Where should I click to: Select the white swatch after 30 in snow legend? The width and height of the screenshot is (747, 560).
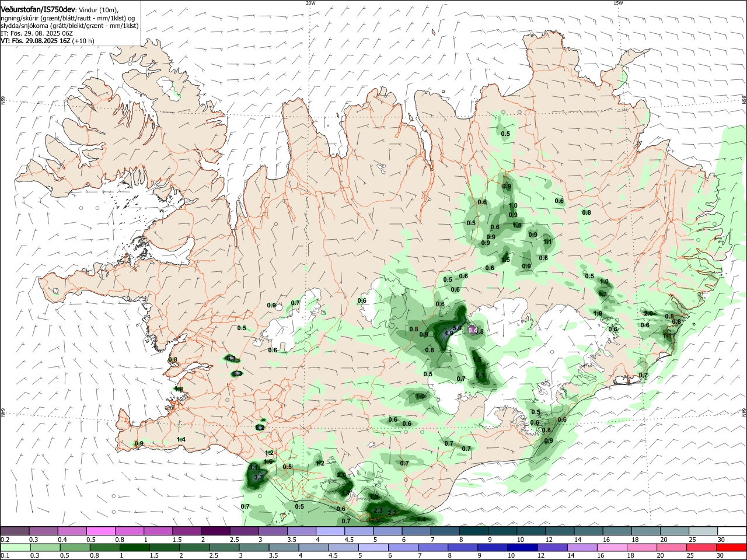coord(732,531)
